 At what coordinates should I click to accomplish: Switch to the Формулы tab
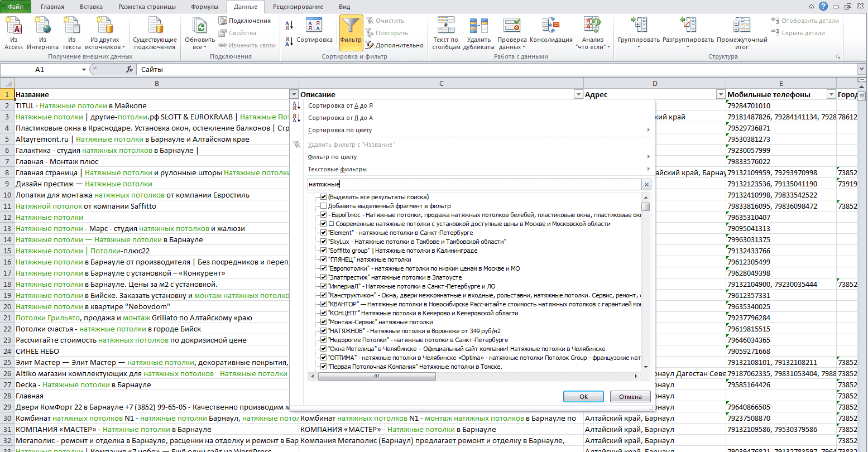204,7
